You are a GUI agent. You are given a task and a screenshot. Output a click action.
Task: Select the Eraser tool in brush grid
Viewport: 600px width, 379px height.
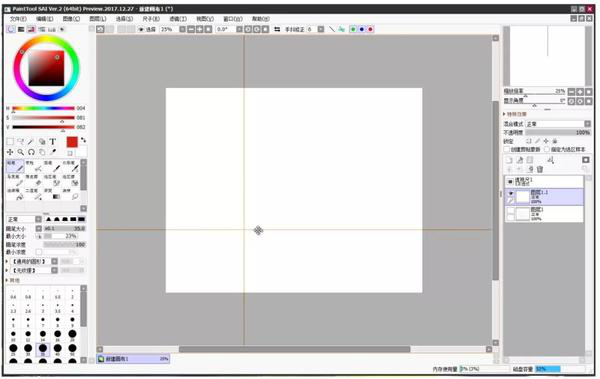click(x=34, y=180)
